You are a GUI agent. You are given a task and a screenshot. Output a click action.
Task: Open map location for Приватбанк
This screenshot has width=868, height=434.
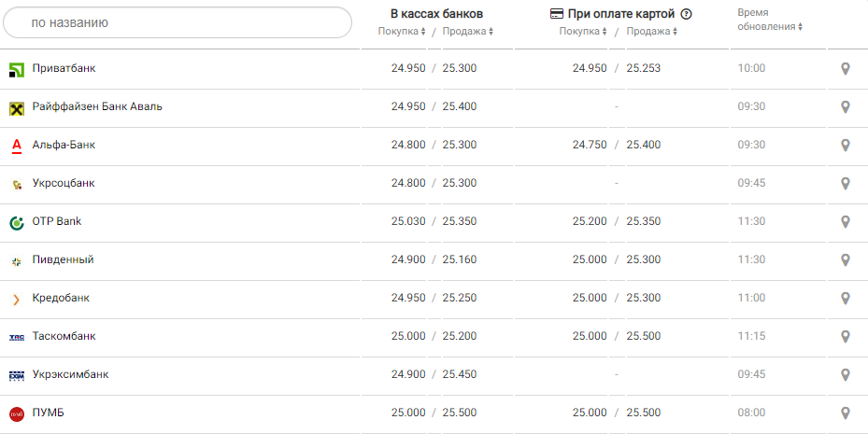(846, 68)
